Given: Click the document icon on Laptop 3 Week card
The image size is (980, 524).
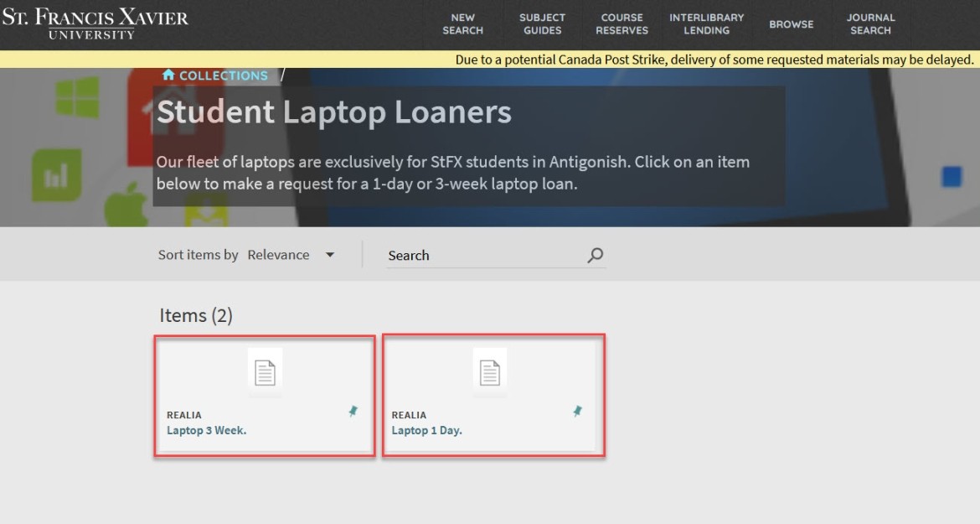Looking at the screenshot, I should (x=265, y=371).
